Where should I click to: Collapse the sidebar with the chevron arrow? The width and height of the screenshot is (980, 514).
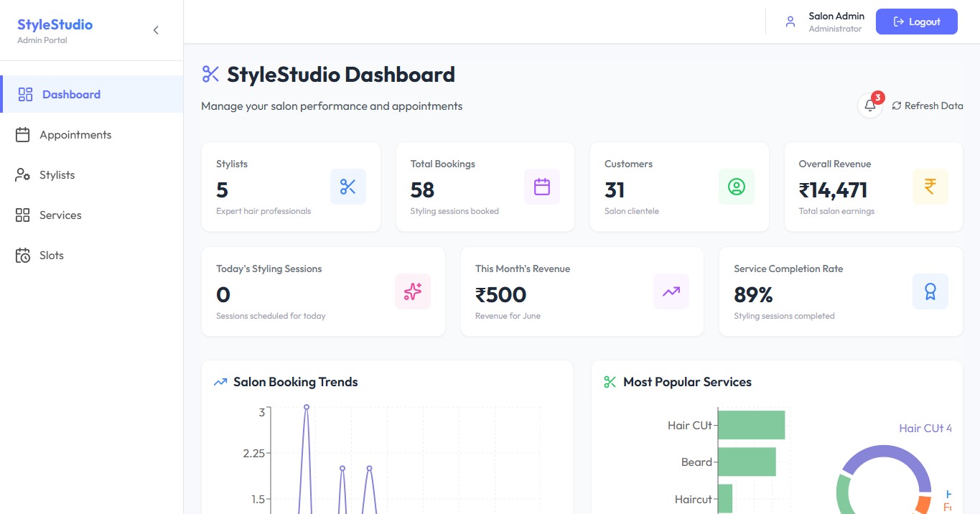coord(156,30)
